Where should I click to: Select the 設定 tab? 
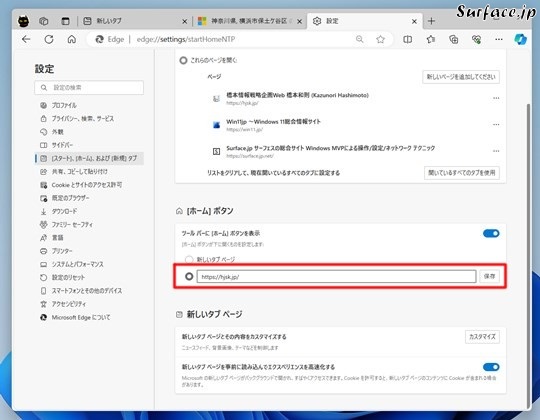pyautogui.click(x=364, y=21)
